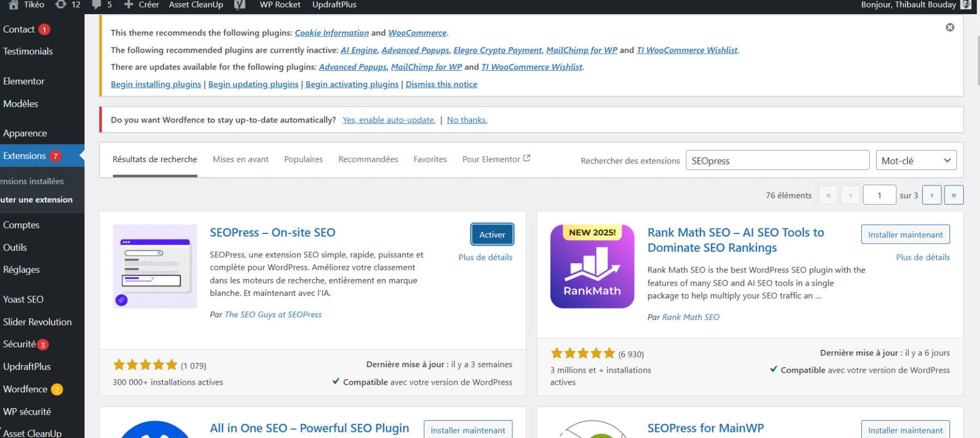Open Plus de détails for SEOPress
Image resolution: width=980 pixels, height=438 pixels.
click(485, 257)
